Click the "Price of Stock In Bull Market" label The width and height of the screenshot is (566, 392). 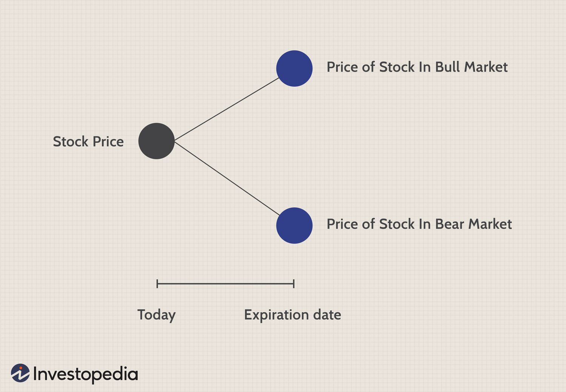tap(417, 67)
